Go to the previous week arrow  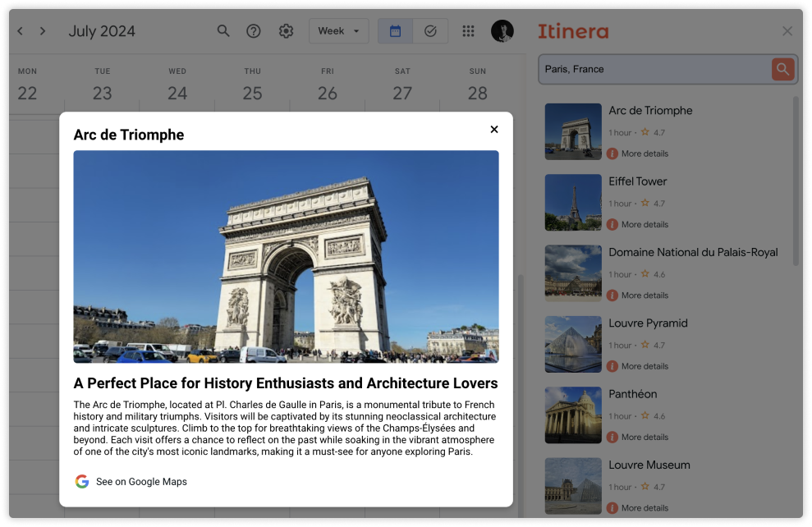pos(21,31)
